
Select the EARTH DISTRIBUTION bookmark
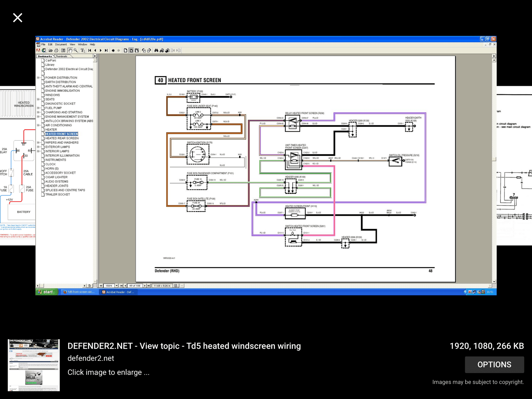click(x=61, y=82)
